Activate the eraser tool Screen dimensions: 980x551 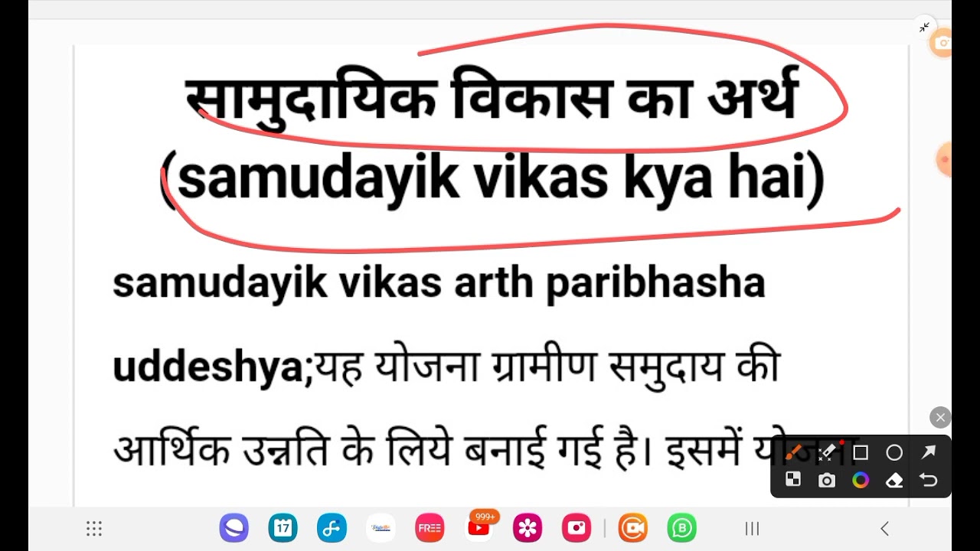click(x=894, y=480)
